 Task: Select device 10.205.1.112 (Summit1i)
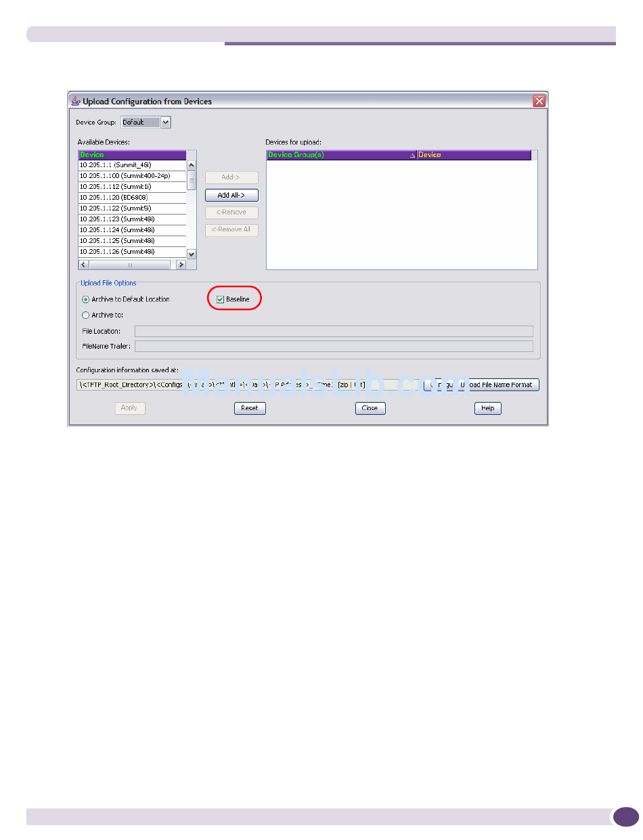pos(132,187)
